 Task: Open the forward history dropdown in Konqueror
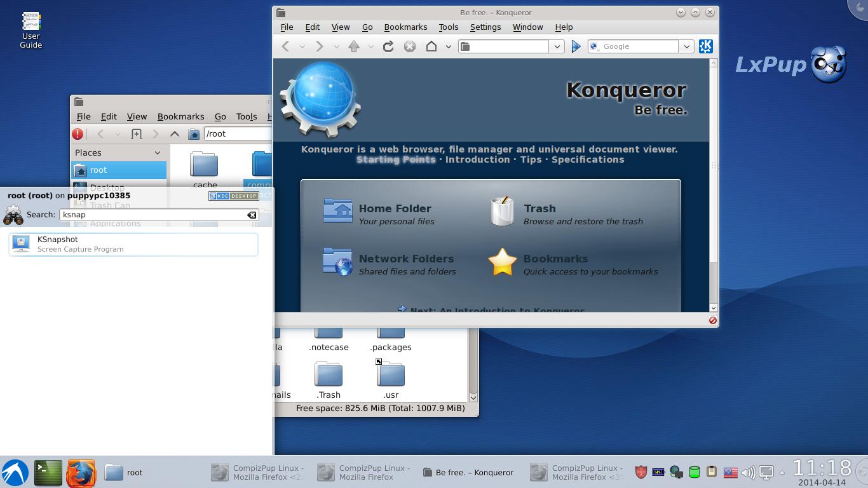[336, 46]
